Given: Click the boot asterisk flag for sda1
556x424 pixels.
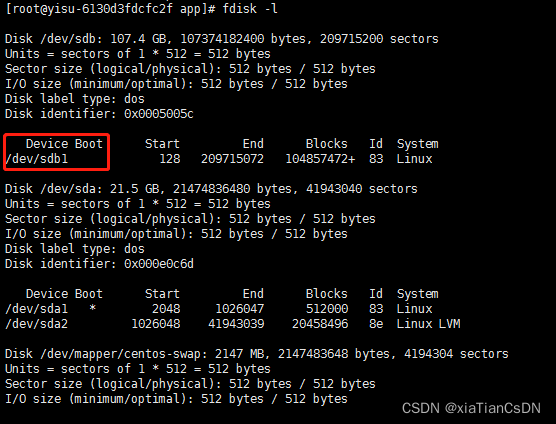Looking at the screenshot, I should click(92, 308).
